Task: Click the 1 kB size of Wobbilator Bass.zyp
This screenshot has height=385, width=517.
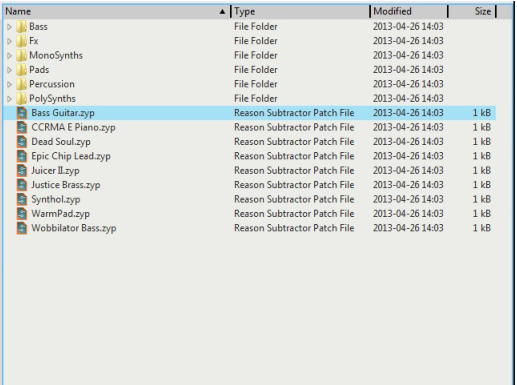Action: 482,228
